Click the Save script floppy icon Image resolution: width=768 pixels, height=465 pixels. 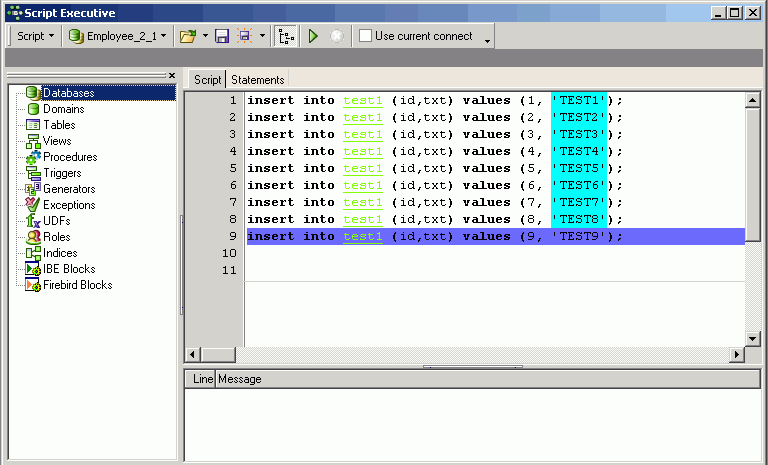[x=222, y=36]
